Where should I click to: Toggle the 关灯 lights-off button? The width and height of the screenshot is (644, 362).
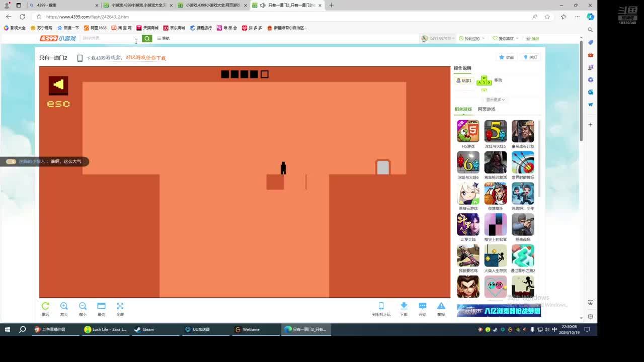(x=531, y=57)
